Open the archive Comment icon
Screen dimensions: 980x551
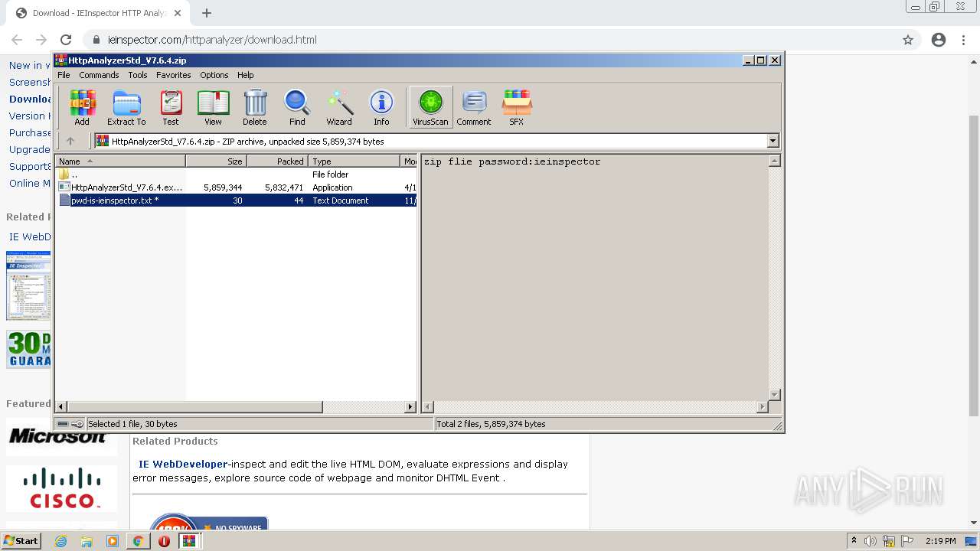[474, 107]
